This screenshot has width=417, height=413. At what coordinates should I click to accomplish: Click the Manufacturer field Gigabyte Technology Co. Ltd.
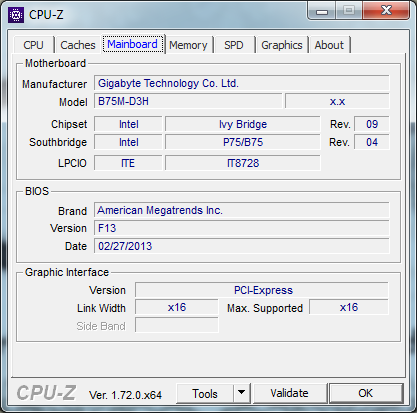(x=242, y=83)
